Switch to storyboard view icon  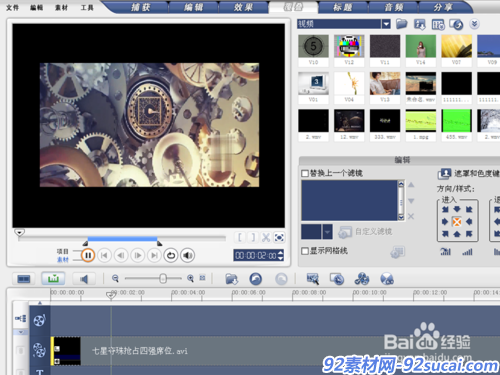[x=24, y=279]
